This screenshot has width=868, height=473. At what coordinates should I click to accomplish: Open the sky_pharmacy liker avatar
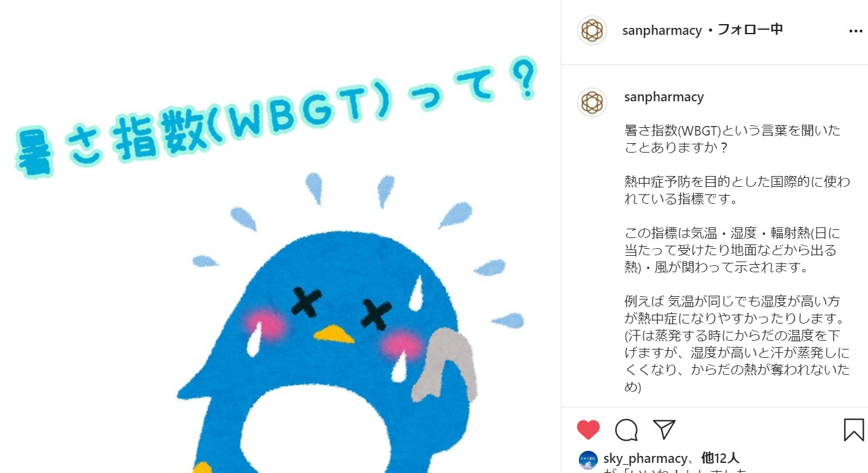588,460
